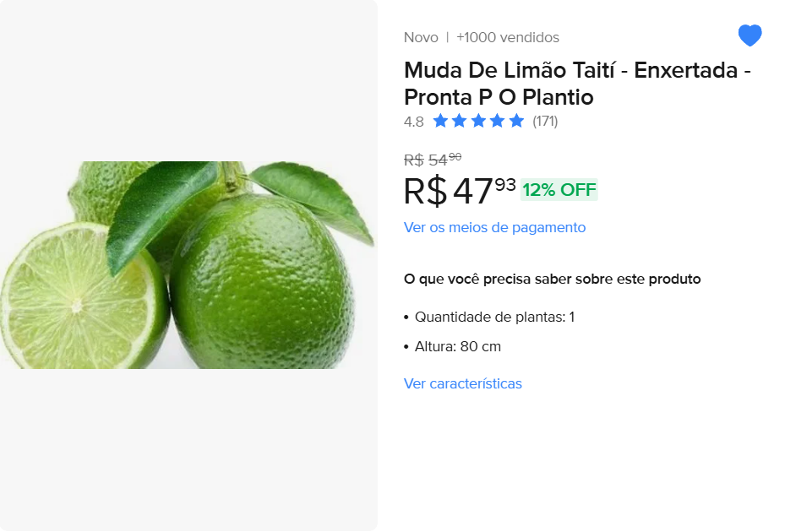Click "O que você precisa saber" heading
785x532 pixels.
pos(552,279)
